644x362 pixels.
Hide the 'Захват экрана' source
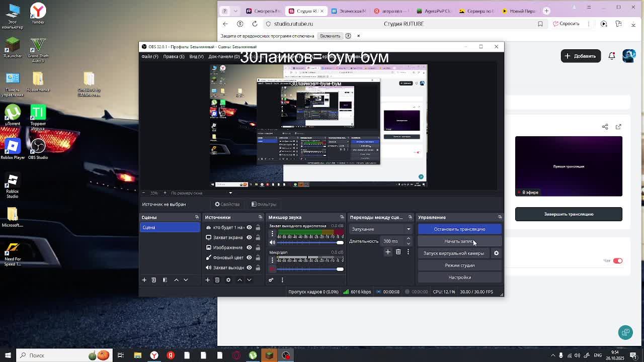click(249, 237)
